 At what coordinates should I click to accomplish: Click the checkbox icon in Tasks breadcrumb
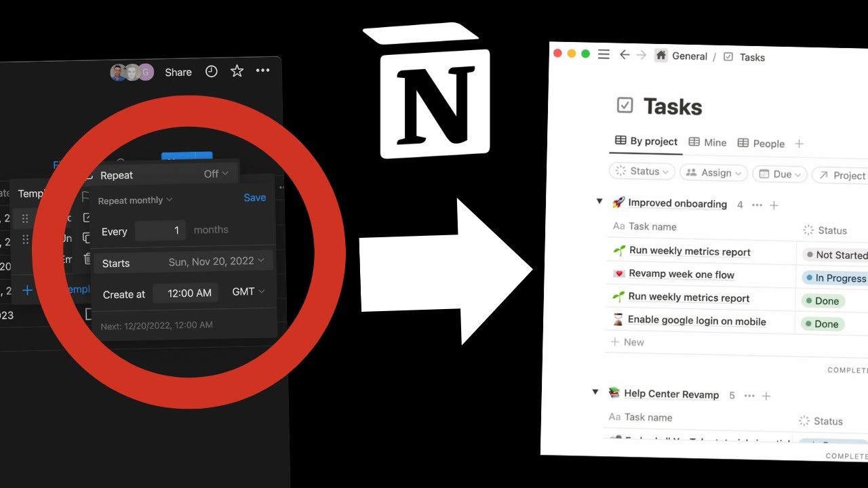point(728,57)
